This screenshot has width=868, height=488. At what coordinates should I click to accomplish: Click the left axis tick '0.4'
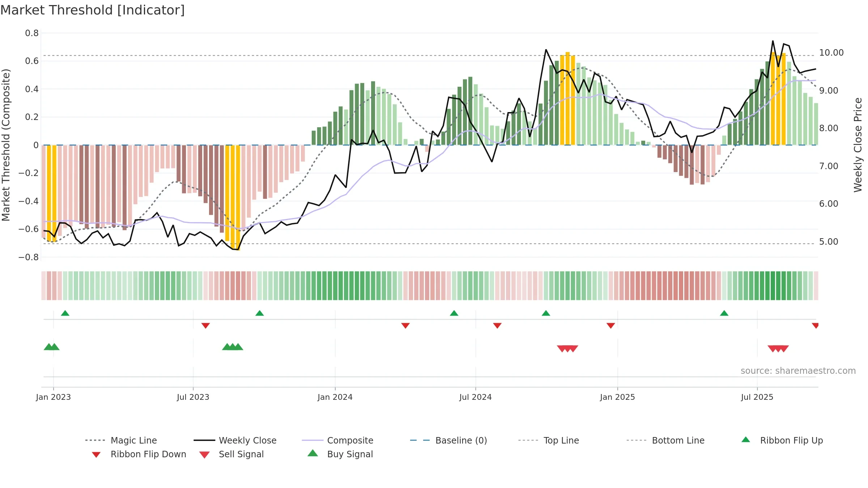click(32, 89)
